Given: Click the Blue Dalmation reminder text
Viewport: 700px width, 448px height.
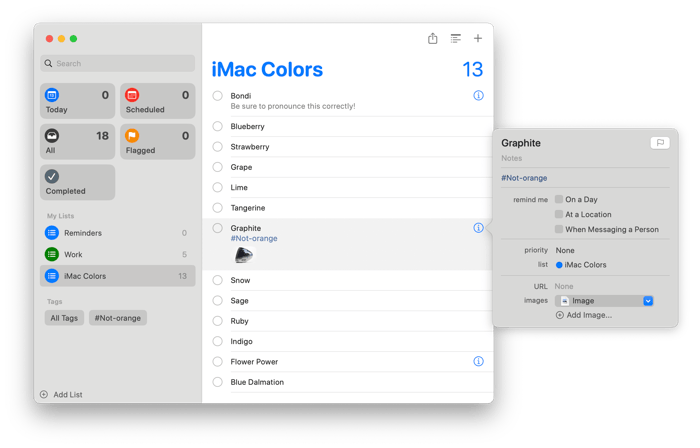Looking at the screenshot, I should click(x=257, y=382).
